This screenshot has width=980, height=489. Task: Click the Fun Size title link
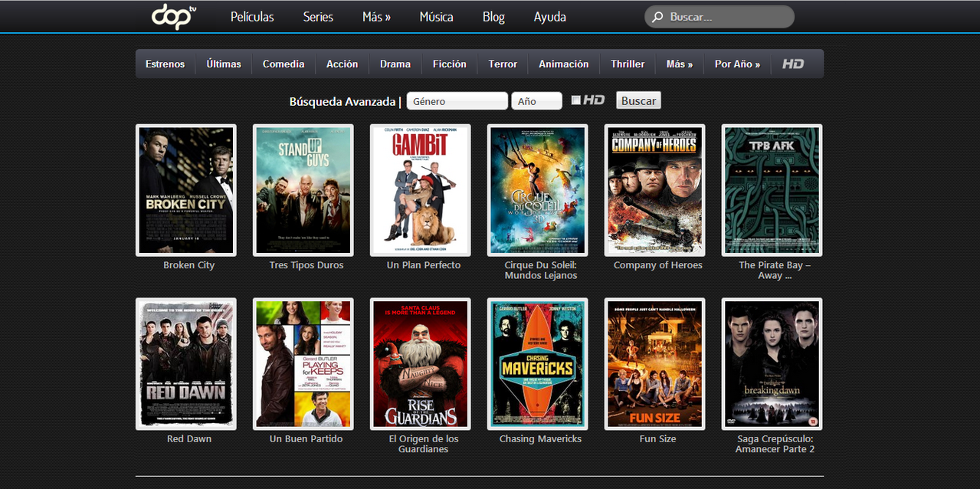point(658,439)
